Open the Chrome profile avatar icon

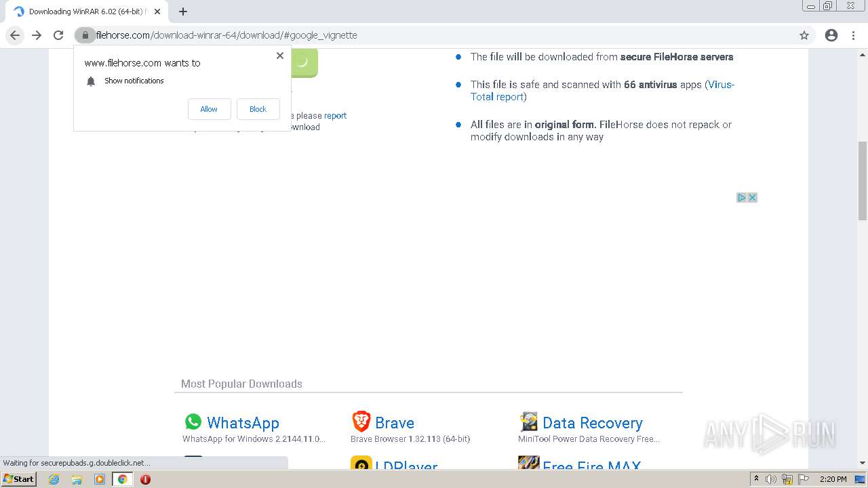pyautogui.click(x=831, y=35)
